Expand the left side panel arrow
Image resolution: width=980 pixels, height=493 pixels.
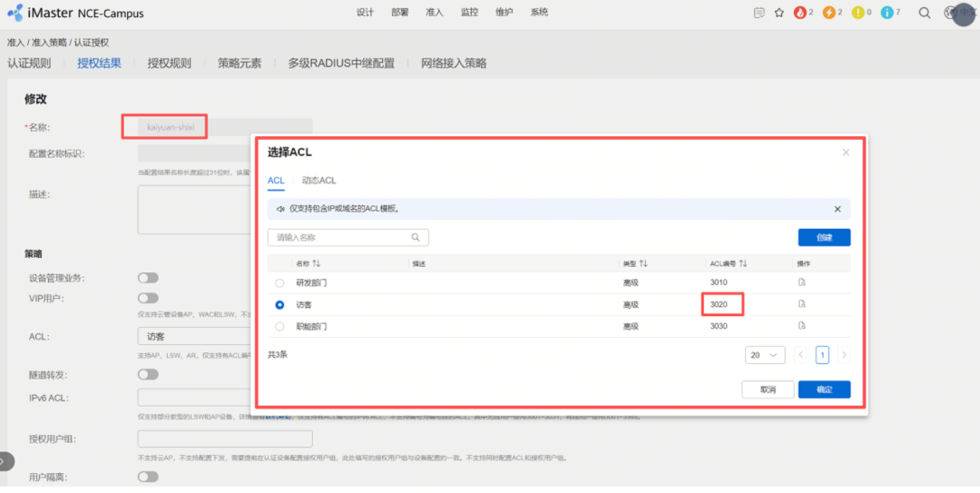[5, 462]
